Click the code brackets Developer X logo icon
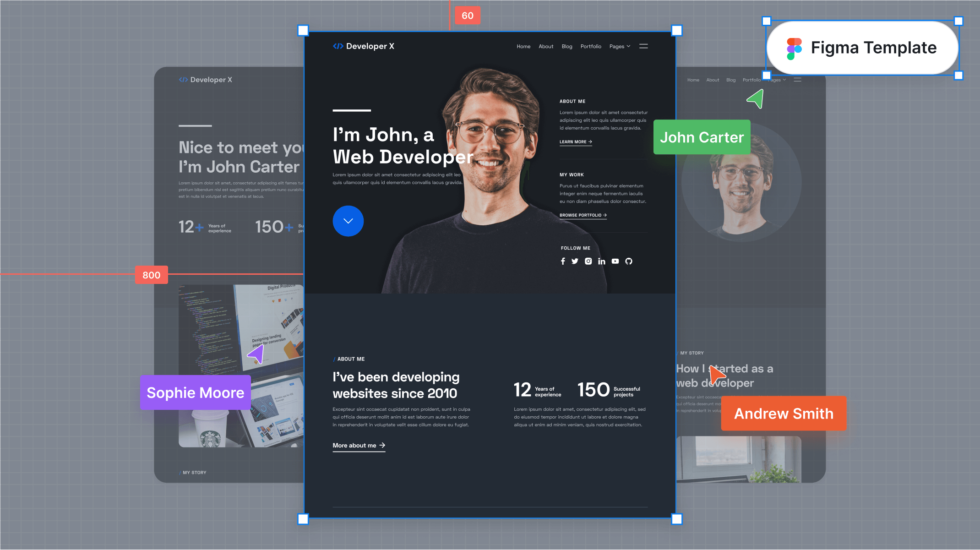The image size is (980, 550). tap(338, 46)
